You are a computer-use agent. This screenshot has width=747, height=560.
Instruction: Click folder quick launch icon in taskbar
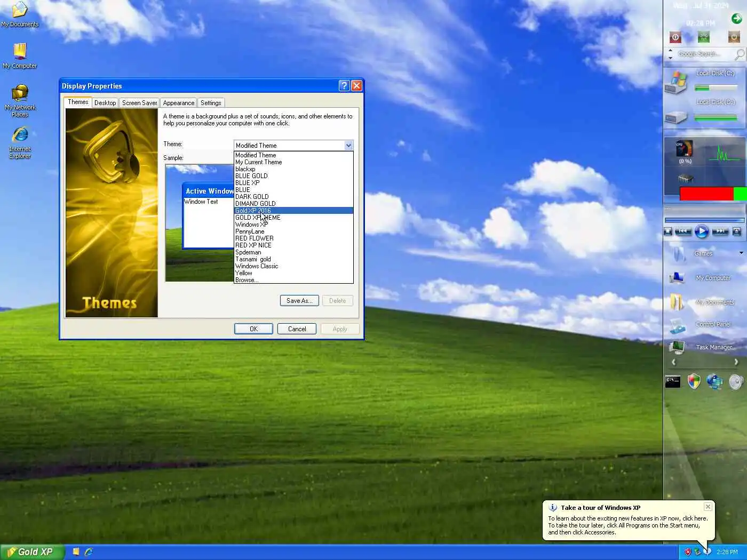coord(76,552)
